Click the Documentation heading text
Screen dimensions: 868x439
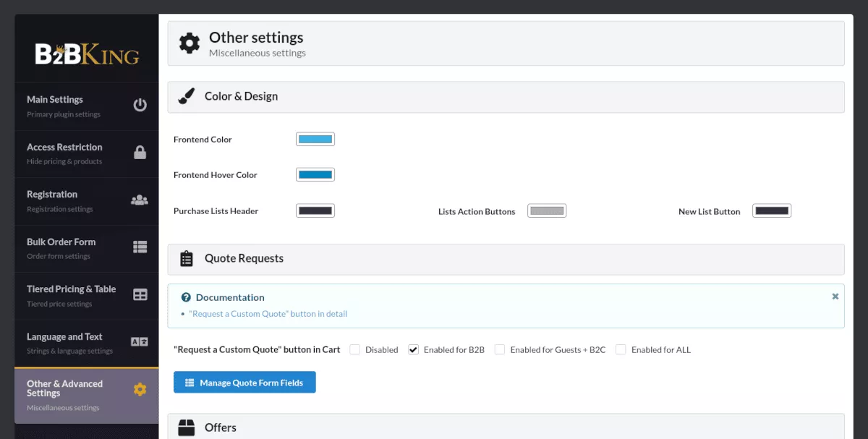[230, 297]
